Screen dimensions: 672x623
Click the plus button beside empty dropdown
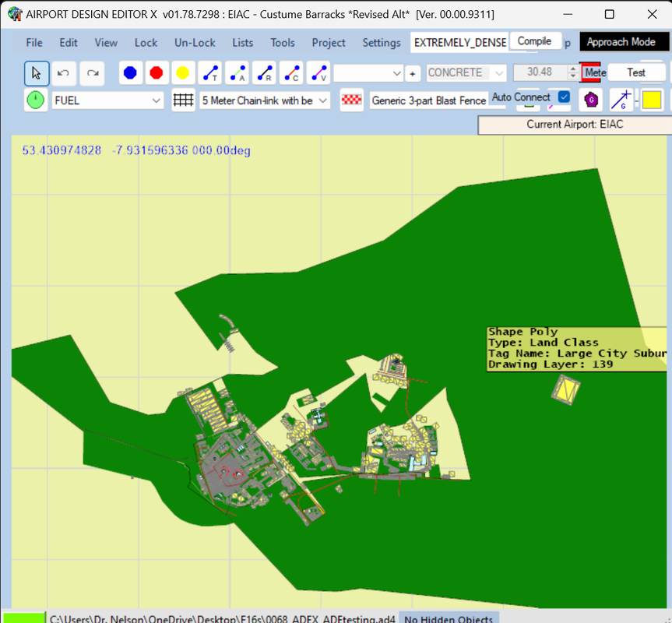pyautogui.click(x=412, y=74)
